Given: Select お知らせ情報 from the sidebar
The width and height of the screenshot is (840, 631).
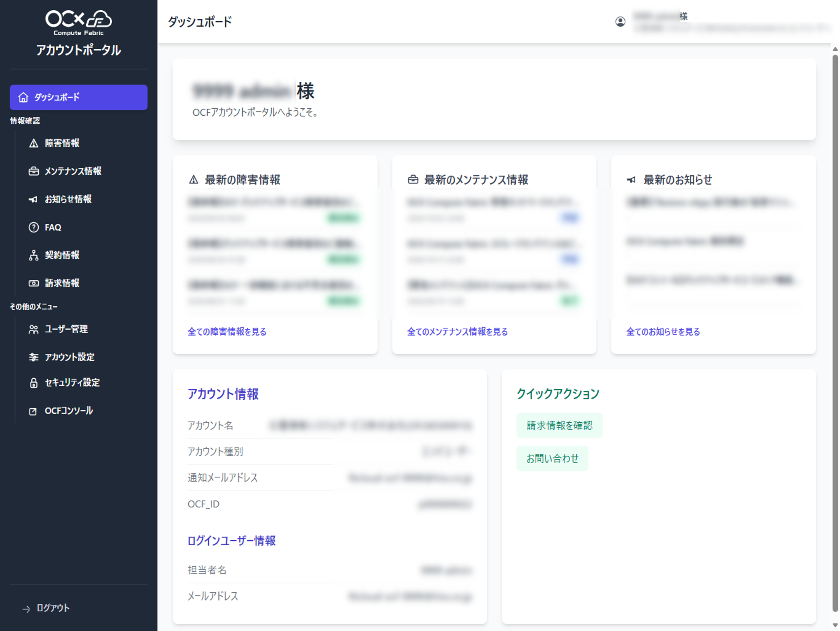Looking at the screenshot, I should 68,199.
